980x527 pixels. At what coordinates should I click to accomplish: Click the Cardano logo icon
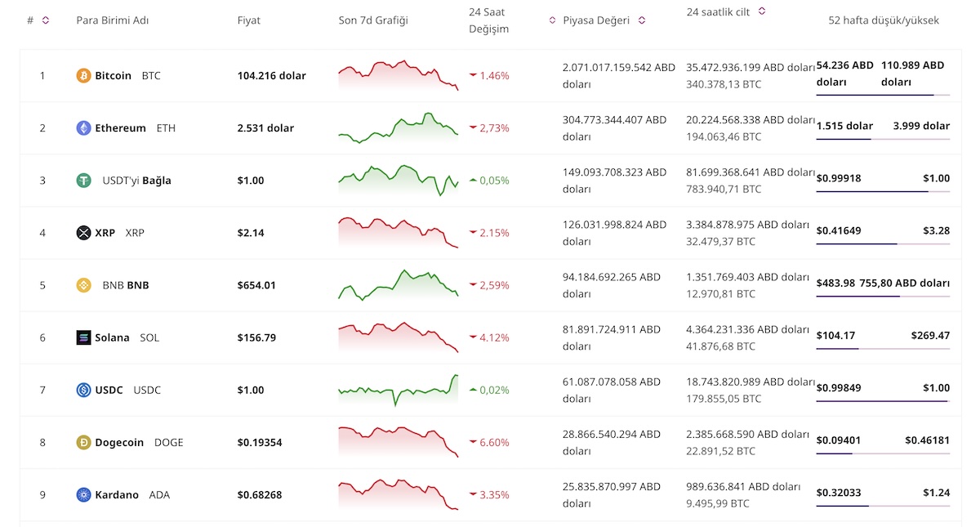(x=83, y=494)
